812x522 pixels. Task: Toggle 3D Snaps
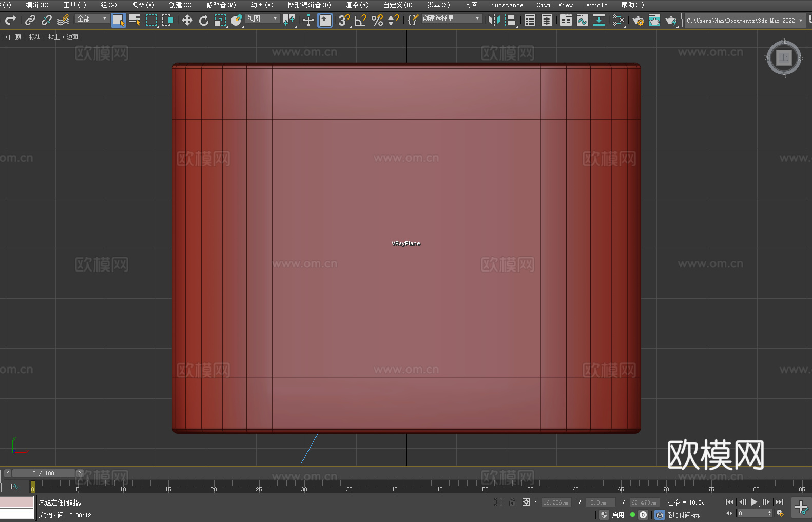click(344, 20)
